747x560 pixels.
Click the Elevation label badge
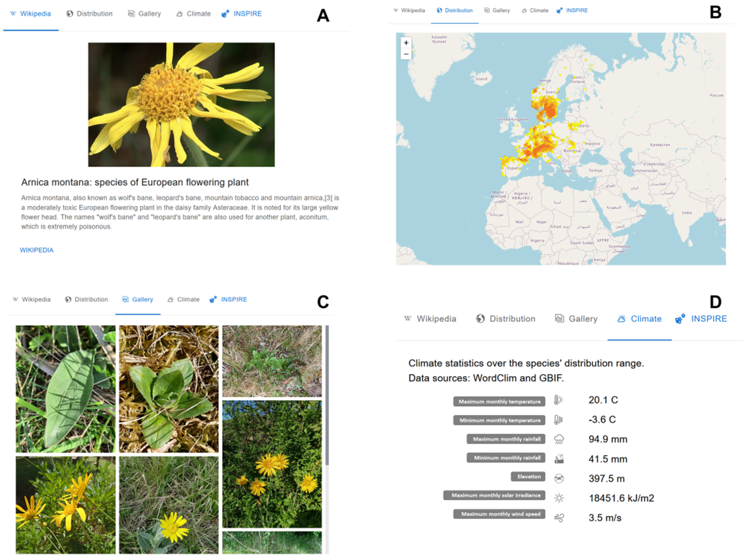click(528, 476)
